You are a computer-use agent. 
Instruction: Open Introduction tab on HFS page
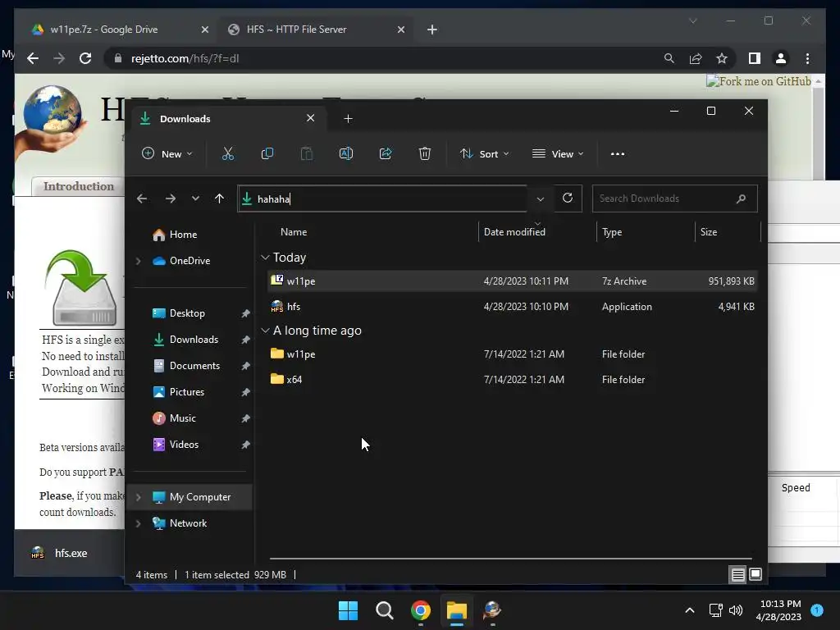79,186
